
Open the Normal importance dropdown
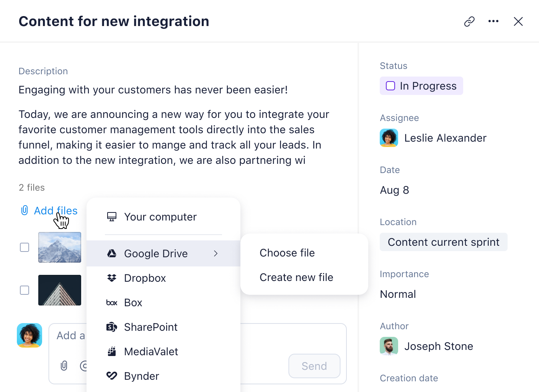(398, 294)
